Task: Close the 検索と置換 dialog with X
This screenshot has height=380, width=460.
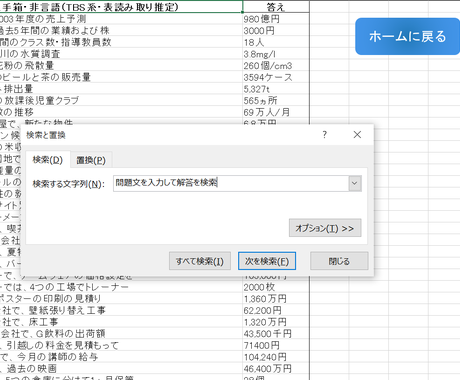Action: 357,135
